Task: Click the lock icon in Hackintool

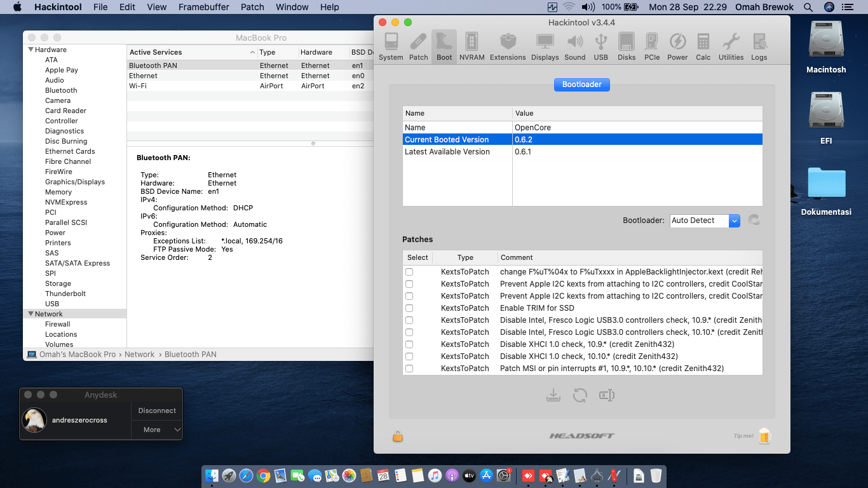Action: point(398,436)
